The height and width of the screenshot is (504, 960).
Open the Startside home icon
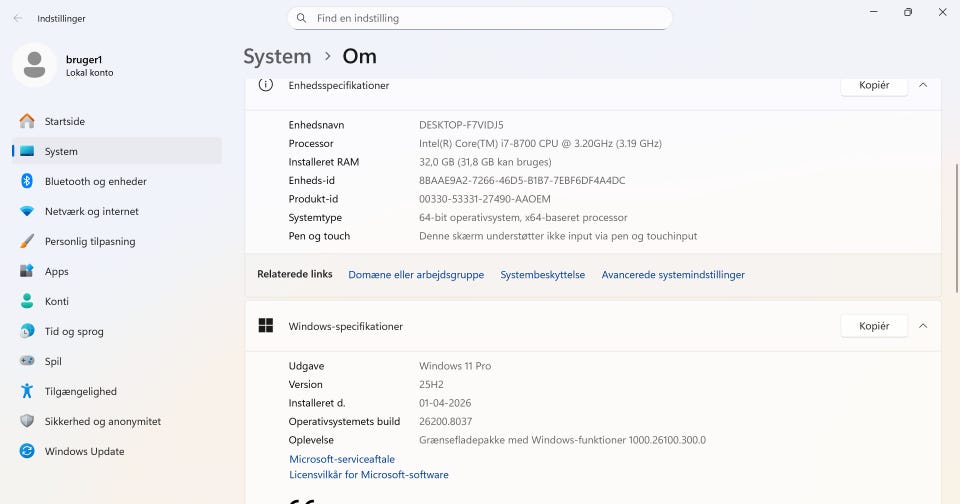click(27, 121)
